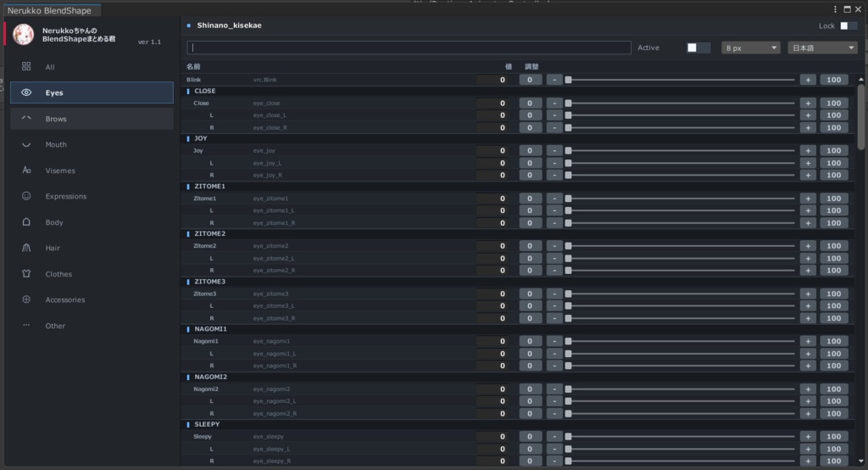Click the vertical scrollbar thumb
This screenshot has width=868, height=470.
pos(861,116)
